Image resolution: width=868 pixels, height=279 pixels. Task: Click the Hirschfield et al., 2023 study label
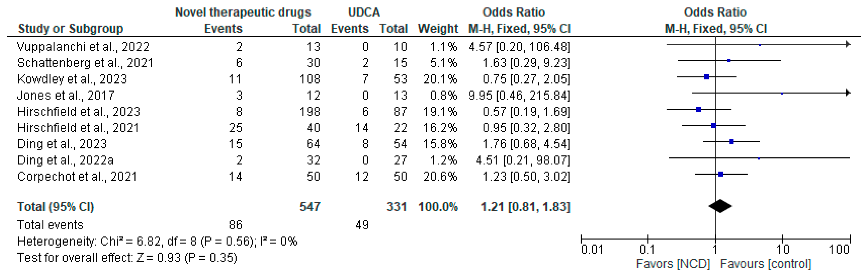point(79,111)
